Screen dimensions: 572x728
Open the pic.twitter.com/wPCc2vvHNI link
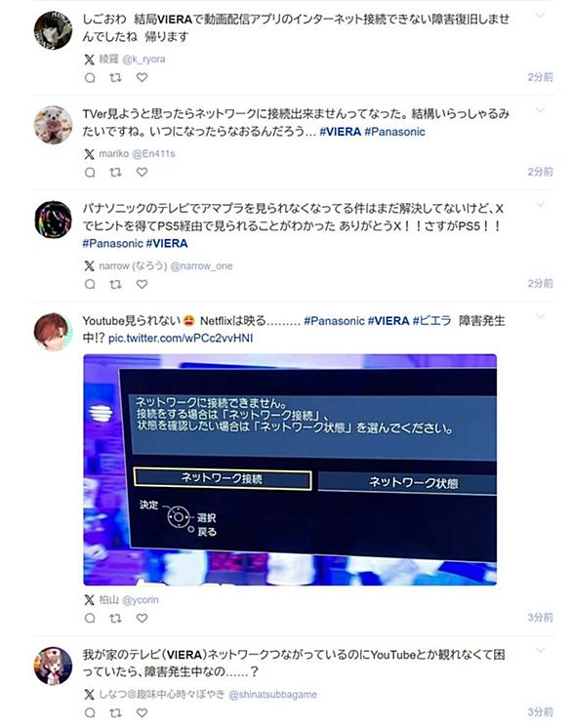point(181,338)
